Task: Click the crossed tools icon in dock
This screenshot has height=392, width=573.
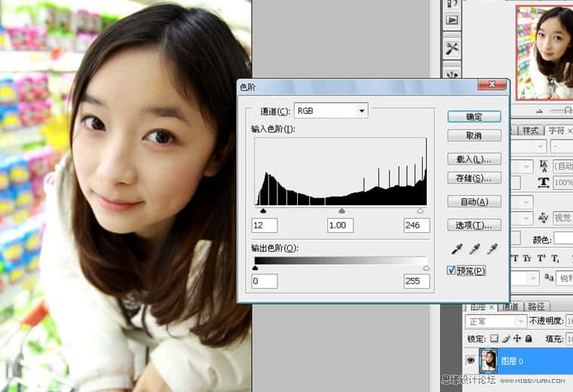Action: pyautogui.click(x=452, y=48)
